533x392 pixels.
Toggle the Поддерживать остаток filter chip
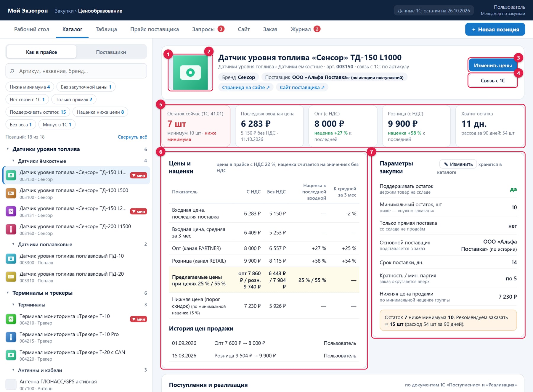click(38, 112)
